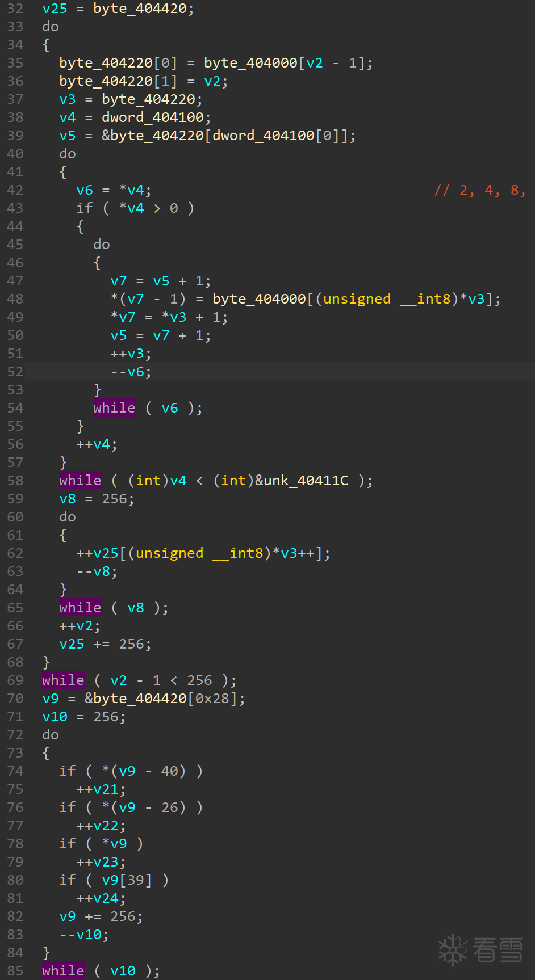Click the highlighted 'while' keyword on line 58
The width and height of the screenshot is (535, 980).
pos(80,481)
